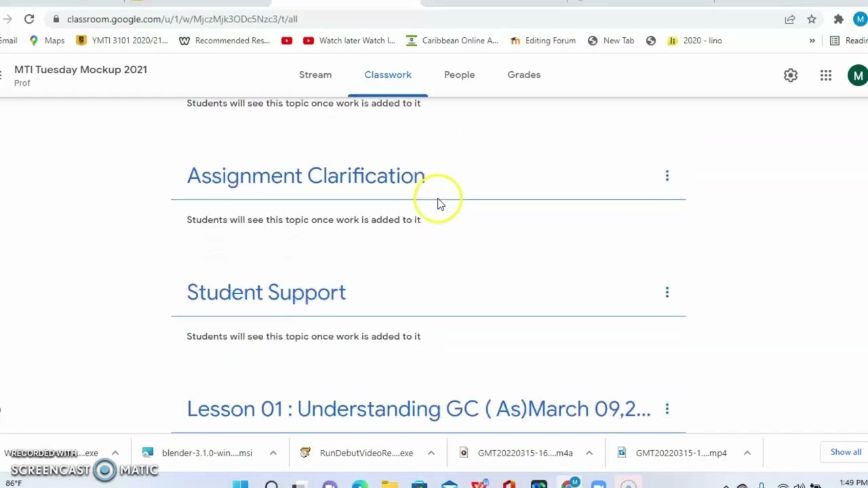Open the Assignment Clarification topic
This screenshot has width=868, height=488.
tap(306, 176)
